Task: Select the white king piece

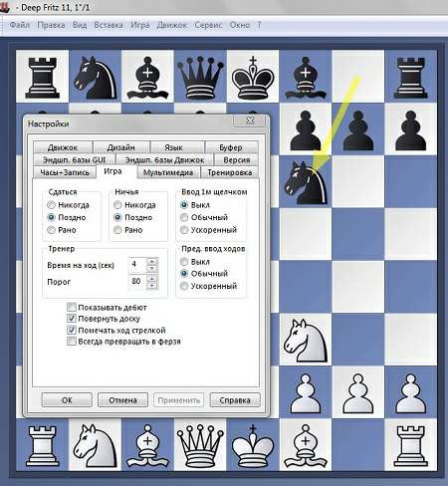Action: (253, 446)
